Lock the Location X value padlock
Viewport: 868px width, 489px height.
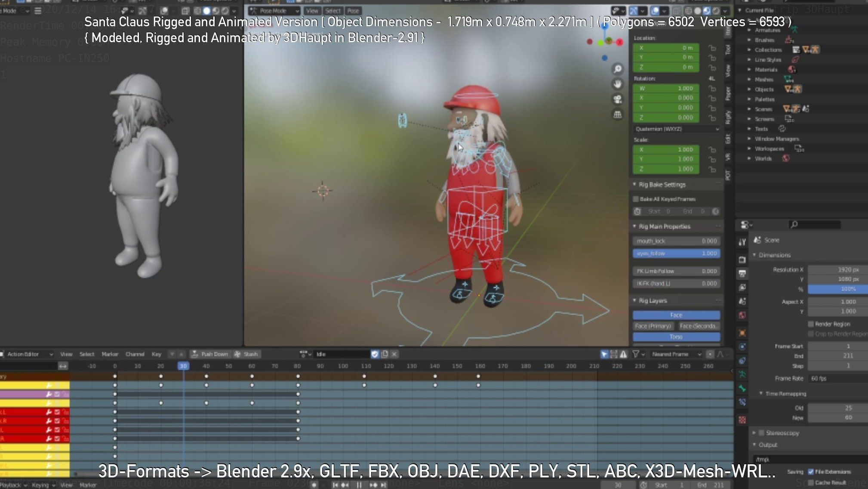tap(712, 48)
